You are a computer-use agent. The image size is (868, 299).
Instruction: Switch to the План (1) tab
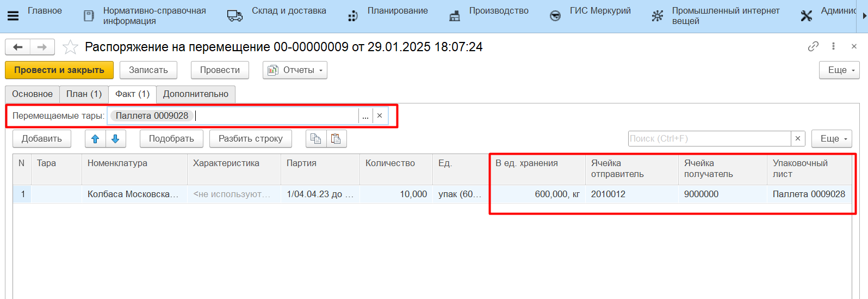coord(84,94)
